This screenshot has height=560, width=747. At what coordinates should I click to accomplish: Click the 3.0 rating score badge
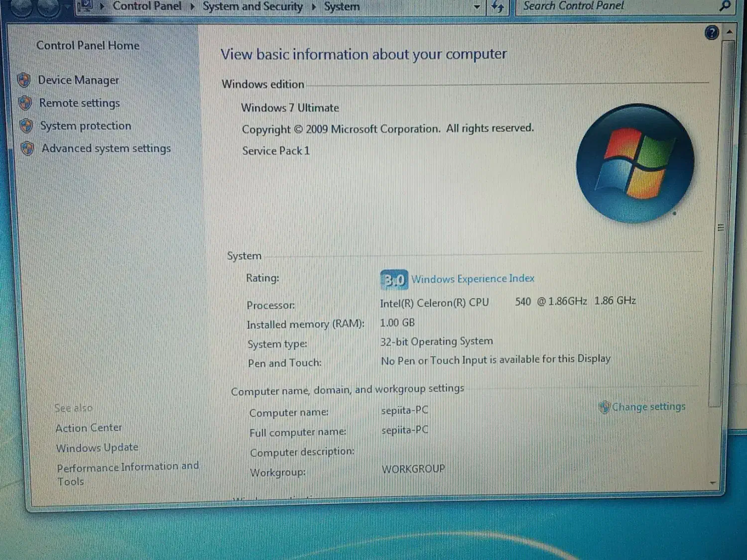point(394,280)
